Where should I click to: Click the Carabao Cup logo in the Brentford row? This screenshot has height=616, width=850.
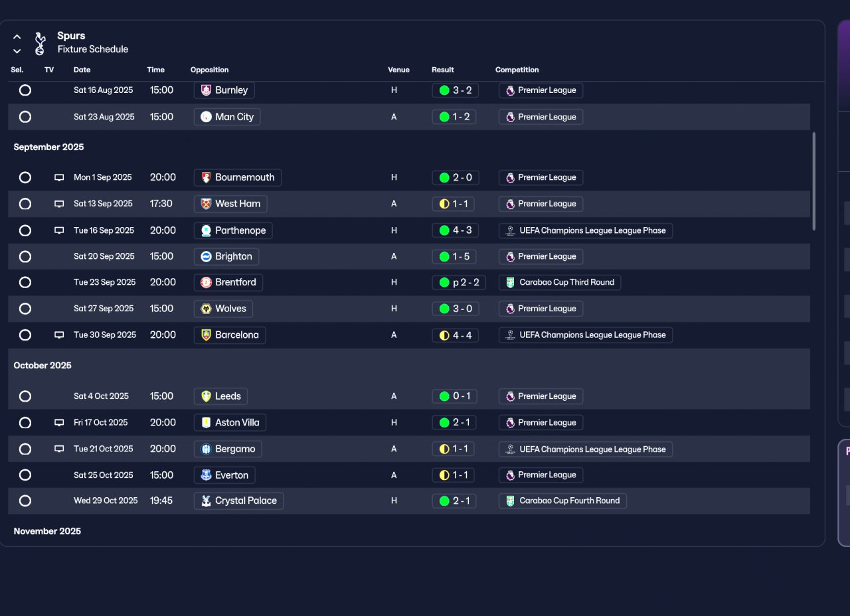point(510,282)
